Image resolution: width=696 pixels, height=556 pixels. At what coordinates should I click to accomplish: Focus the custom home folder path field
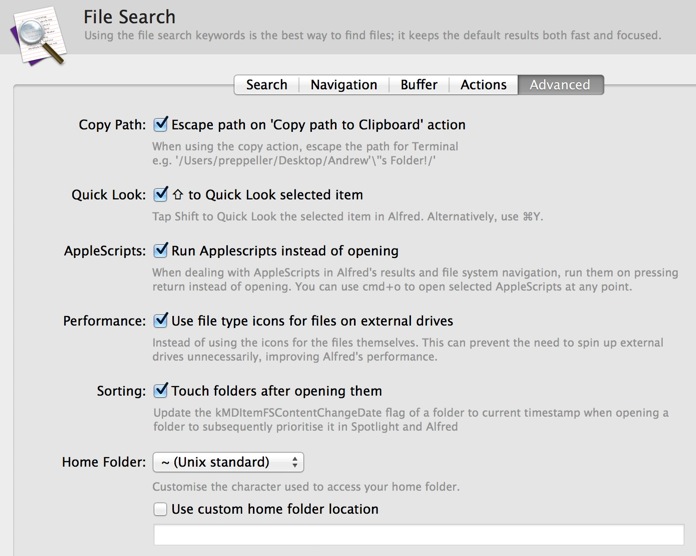(x=419, y=535)
